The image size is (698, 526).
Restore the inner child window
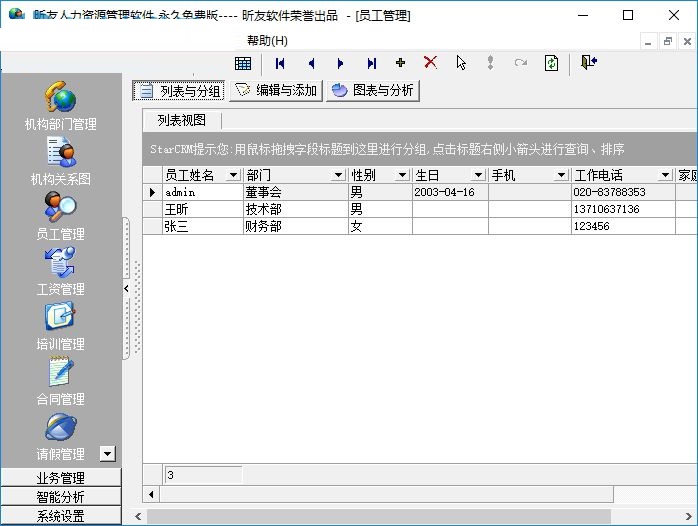[x=668, y=42]
